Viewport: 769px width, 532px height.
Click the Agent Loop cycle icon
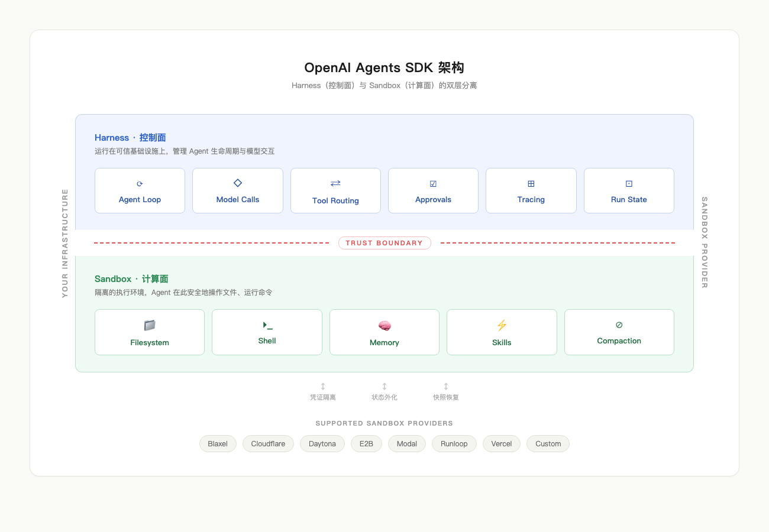pyautogui.click(x=140, y=184)
